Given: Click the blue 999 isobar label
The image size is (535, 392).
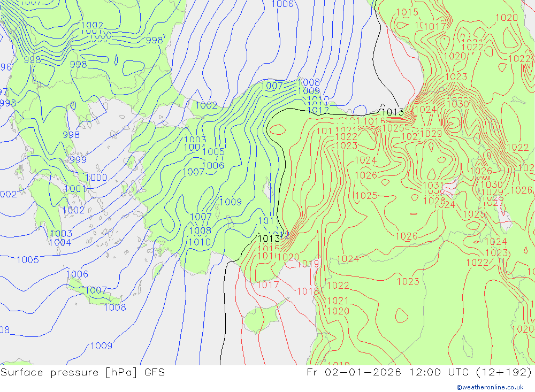Looking at the screenshot, I should 78,160.
